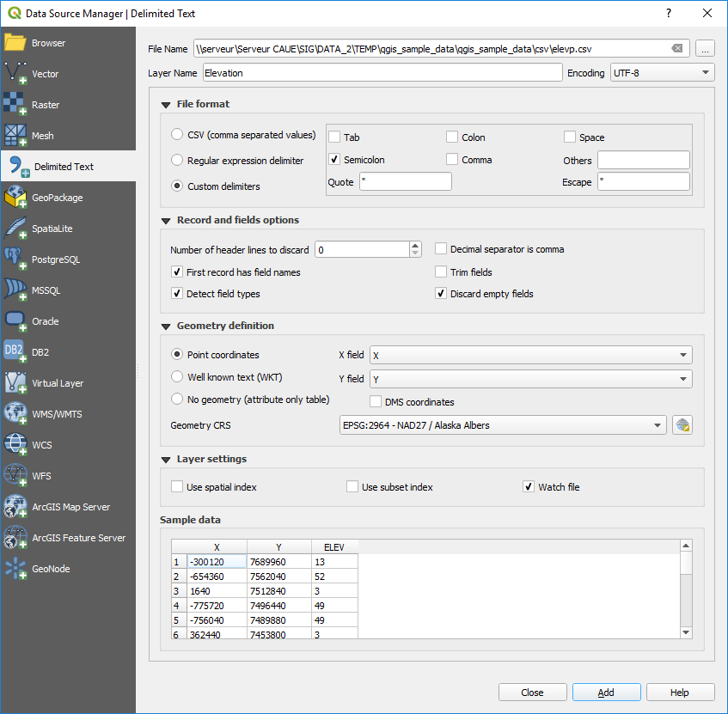This screenshot has height=714, width=728.
Task: Enable the Tab delimiter checkbox
Action: click(x=334, y=137)
